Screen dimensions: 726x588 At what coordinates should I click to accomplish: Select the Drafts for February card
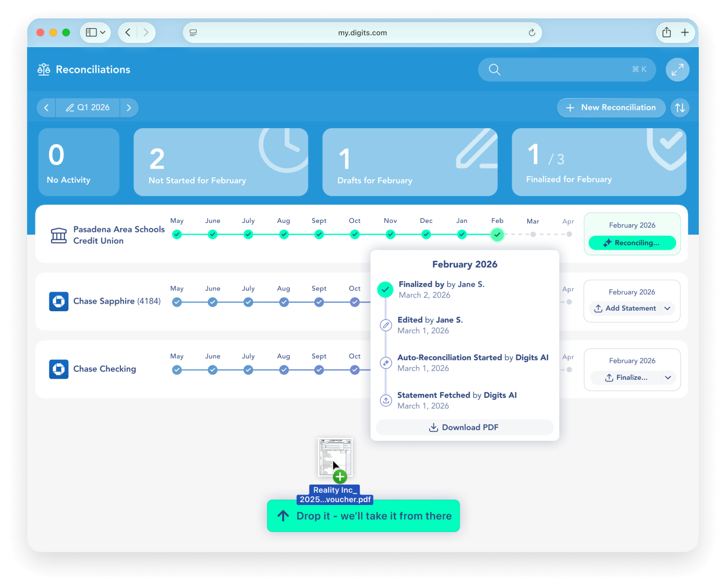pyautogui.click(x=409, y=162)
